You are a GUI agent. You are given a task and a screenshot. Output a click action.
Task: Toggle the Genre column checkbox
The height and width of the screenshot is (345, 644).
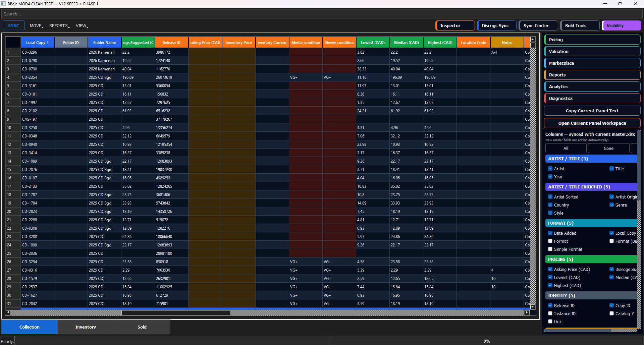tap(611, 205)
